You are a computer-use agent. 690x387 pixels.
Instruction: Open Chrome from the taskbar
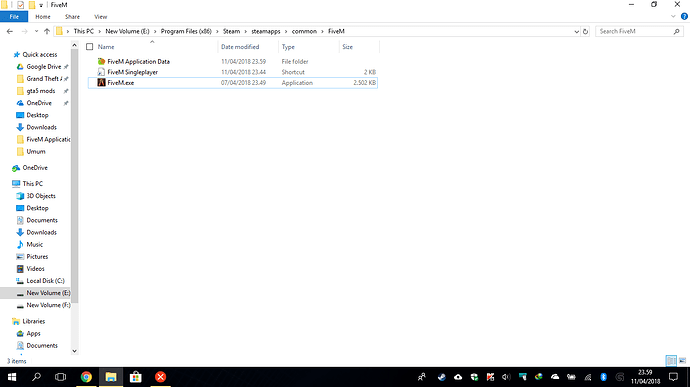(x=86, y=377)
